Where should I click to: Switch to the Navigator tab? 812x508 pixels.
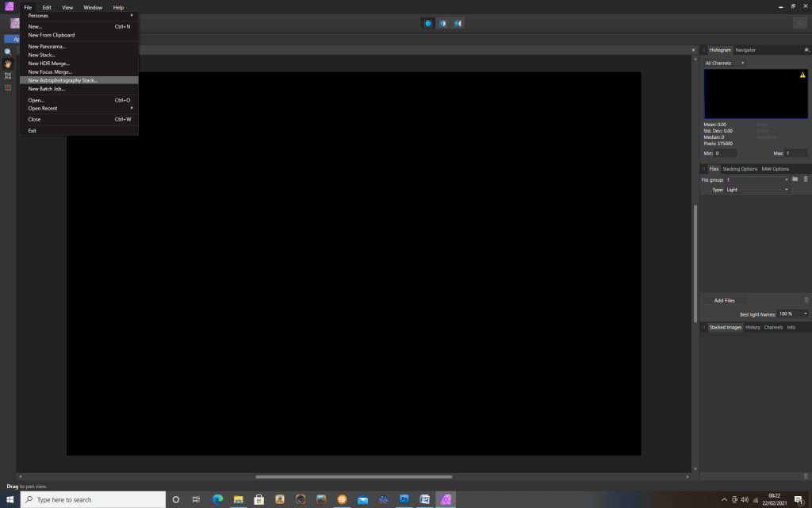(x=745, y=50)
